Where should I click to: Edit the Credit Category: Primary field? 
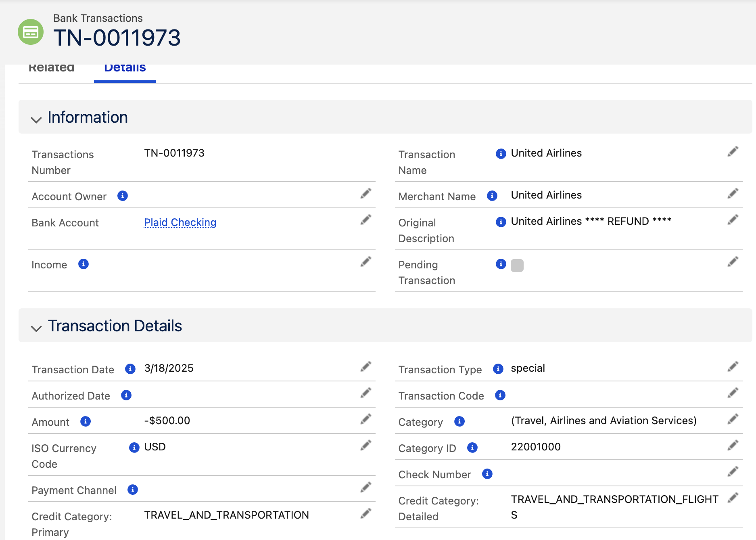pos(366,513)
